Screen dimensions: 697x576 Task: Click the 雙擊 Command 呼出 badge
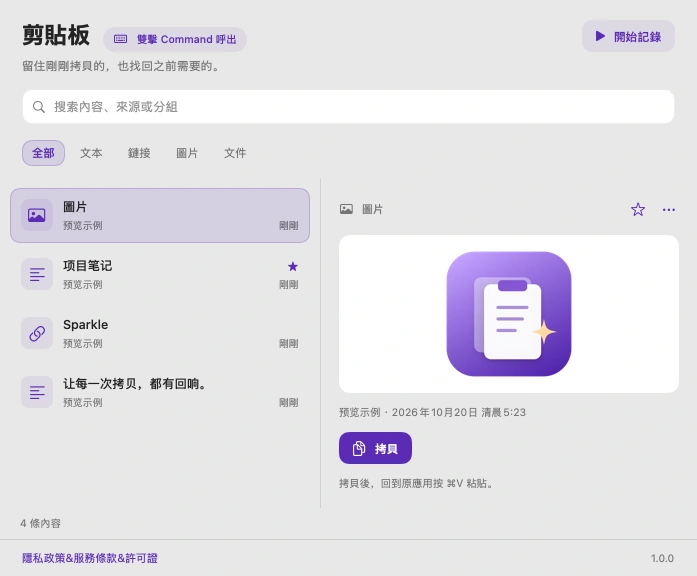pos(175,39)
